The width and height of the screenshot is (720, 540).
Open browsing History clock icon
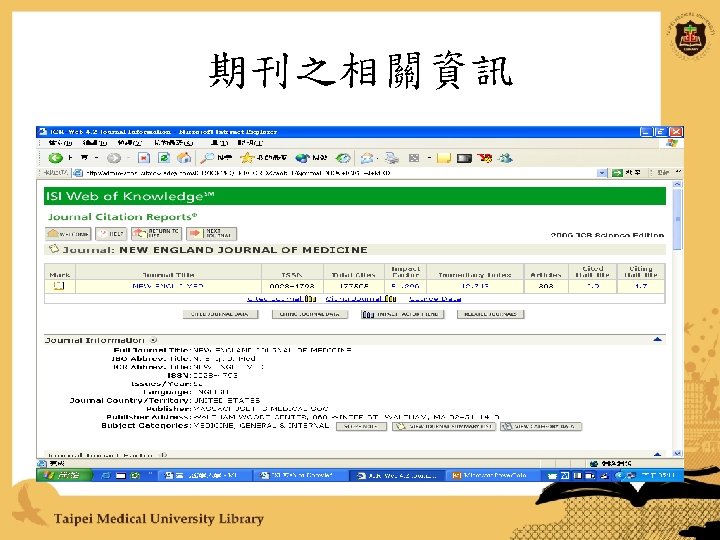click(x=343, y=158)
